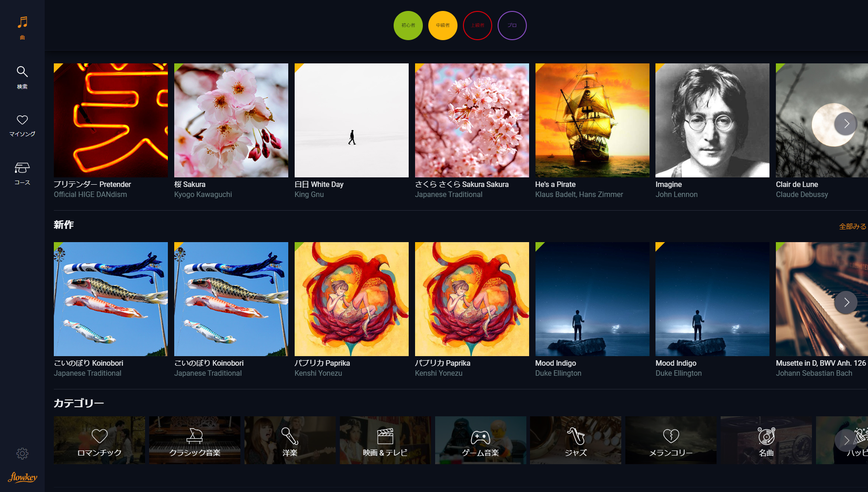This screenshot has width=868, height=492.
Task: Open the クラシック音楽 piano category tile
Action: point(195,440)
